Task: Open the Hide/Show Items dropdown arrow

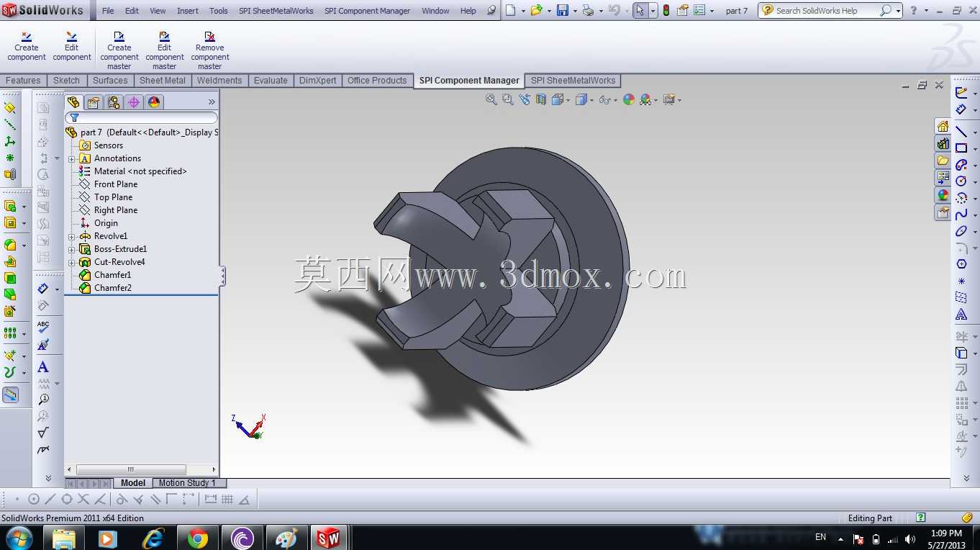Action: coord(617,100)
